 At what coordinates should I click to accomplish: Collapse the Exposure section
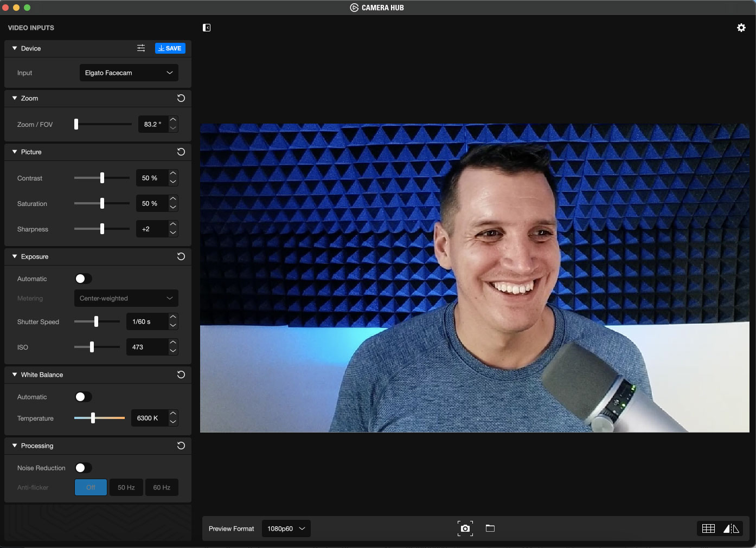pyautogui.click(x=15, y=256)
